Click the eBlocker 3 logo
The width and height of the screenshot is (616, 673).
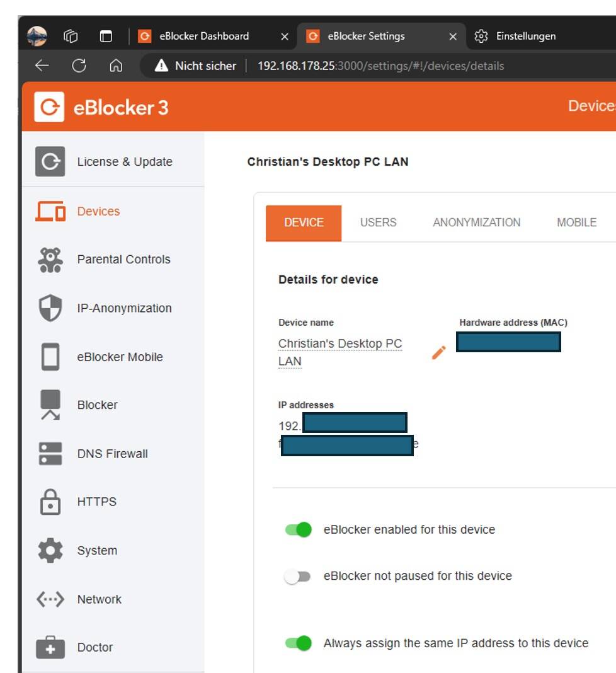click(x=101, y=107)
